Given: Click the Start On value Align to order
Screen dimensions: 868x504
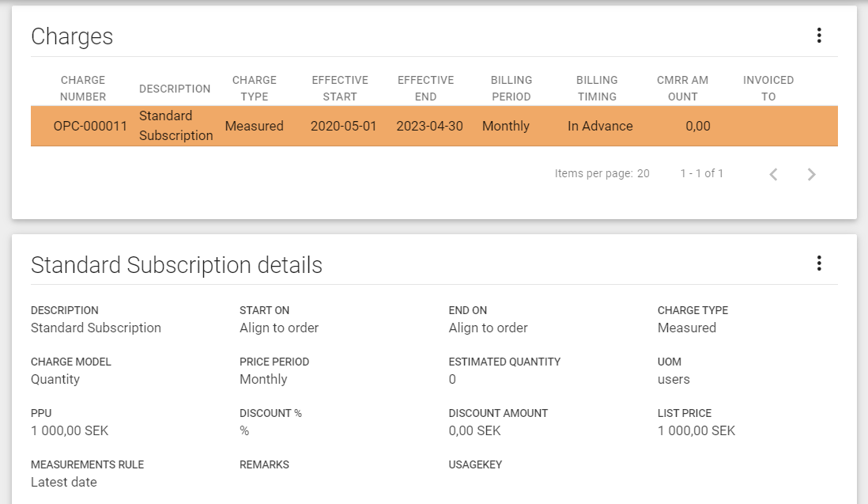Looking at the screenshot, I should [279, 328].
